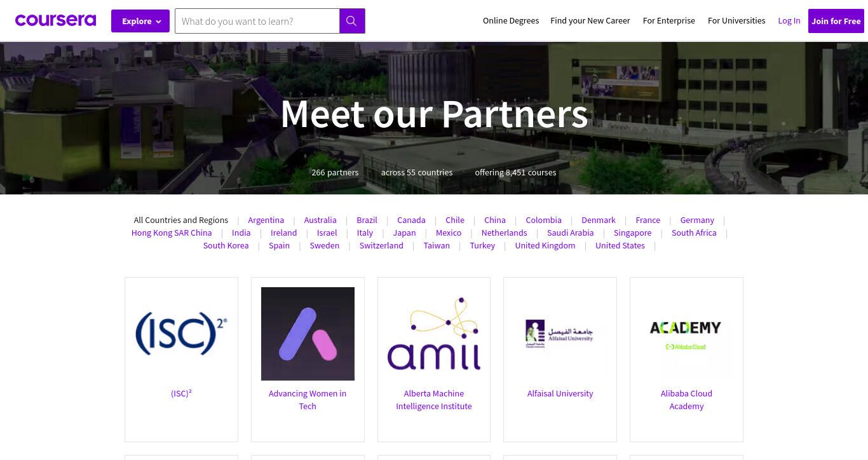
Task: Open the Online Degrees menu item
Action: click(511, 21)
